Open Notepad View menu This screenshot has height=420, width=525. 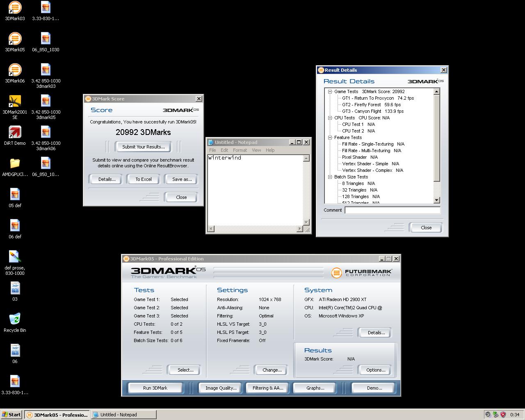[x=256, y=150]
